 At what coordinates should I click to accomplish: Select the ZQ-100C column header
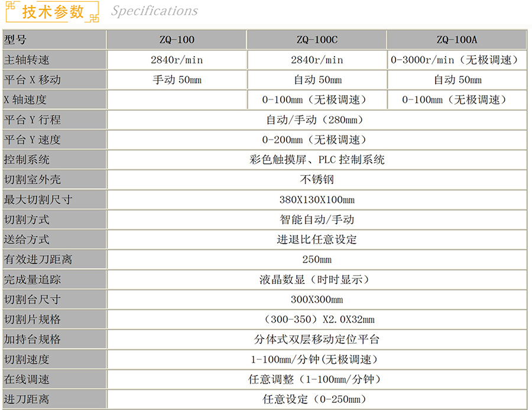tap(317, 40)
